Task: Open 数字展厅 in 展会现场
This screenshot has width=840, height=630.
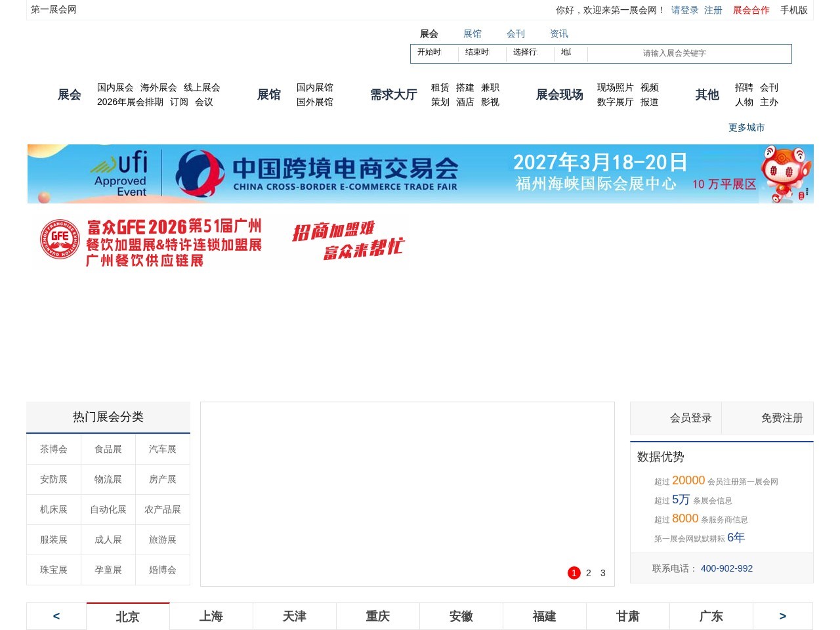Action: (616, 102)
